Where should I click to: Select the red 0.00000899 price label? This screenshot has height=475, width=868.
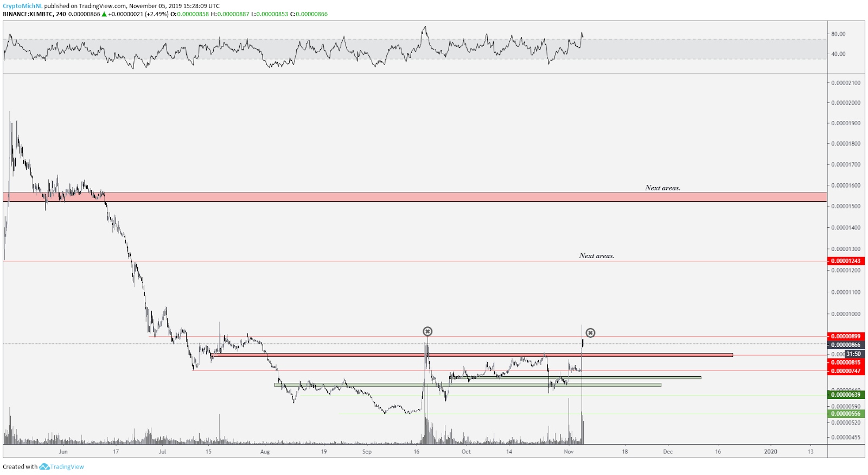846,336
